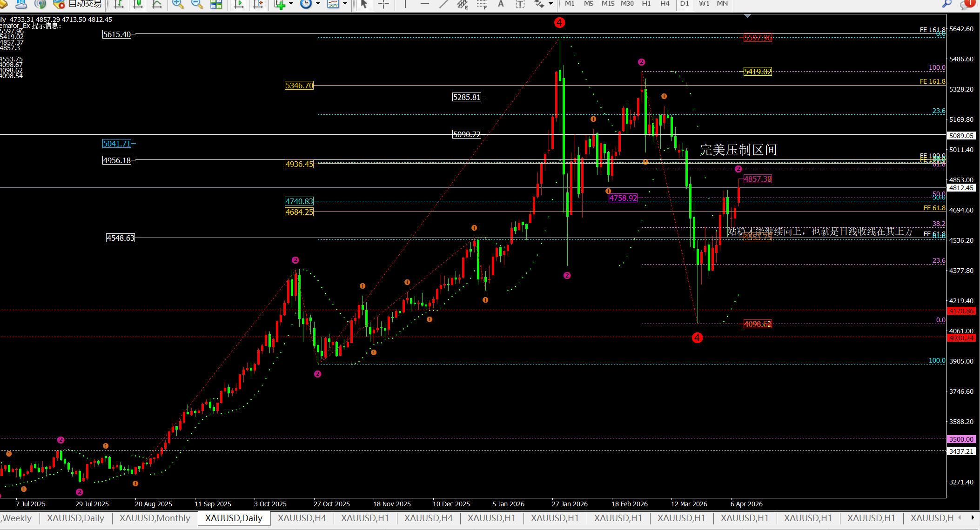Expand the indicators list dropdown arrow
This screenshot has width=980, height=530.
tap(291, 4)
